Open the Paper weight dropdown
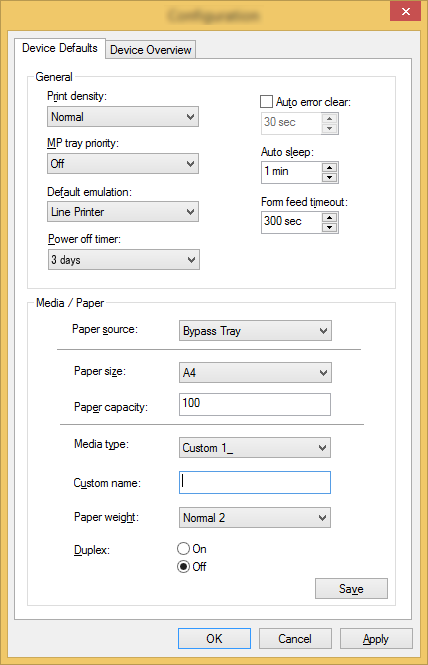The image size is (428, 665). (x=255, y=518)
